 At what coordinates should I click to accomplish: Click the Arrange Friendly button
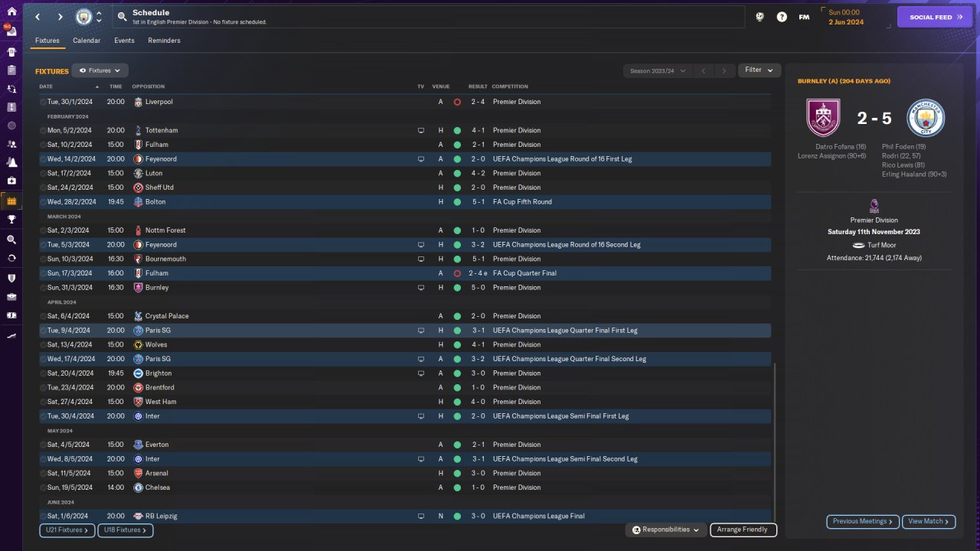(x=743, y=530)
